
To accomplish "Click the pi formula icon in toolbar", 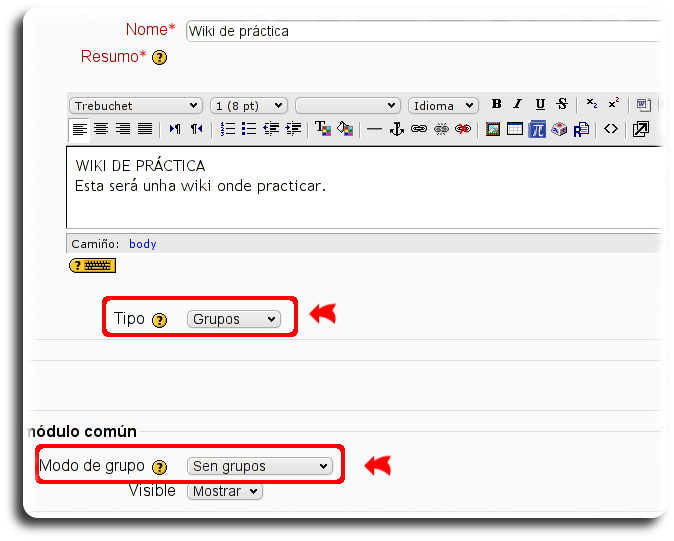I will tap(537, 129).
